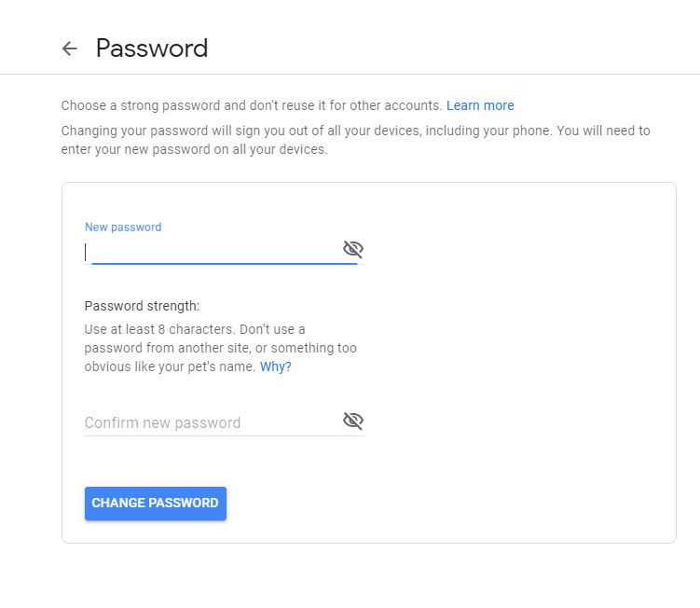The height and width of the screenshot is (608, 700).
Task: Click the Password strength: label
Action: click(142, 306)
